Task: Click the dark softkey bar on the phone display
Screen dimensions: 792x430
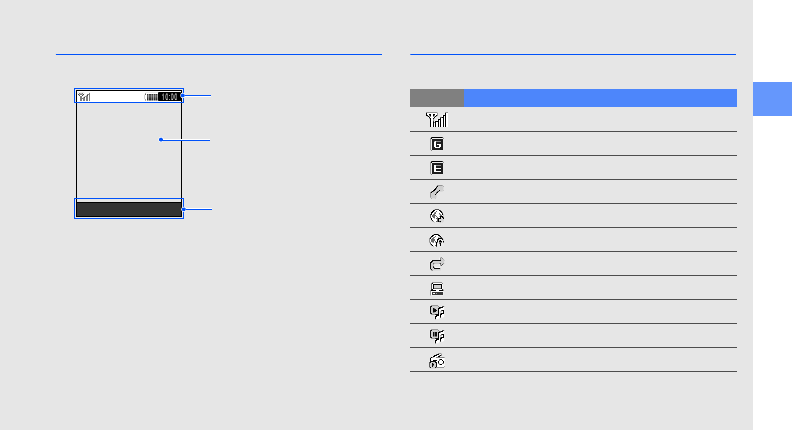Action: click(x=128, y=209)
